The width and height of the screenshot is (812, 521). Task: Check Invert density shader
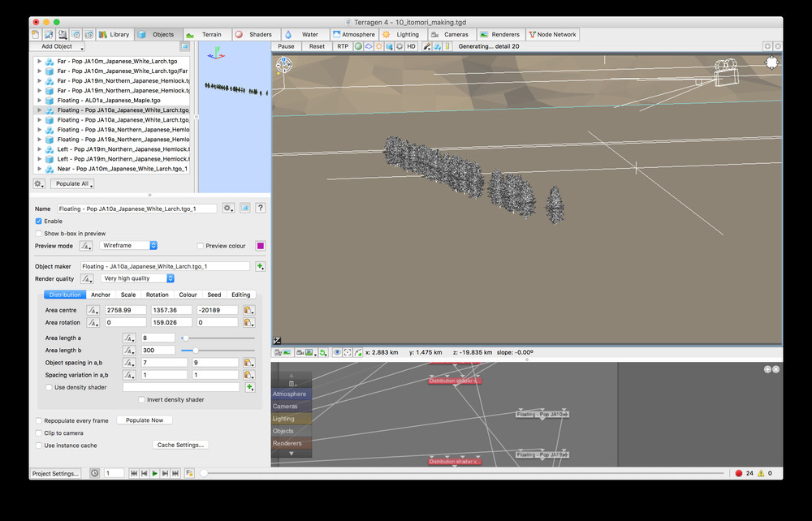(x=141, y=399)
